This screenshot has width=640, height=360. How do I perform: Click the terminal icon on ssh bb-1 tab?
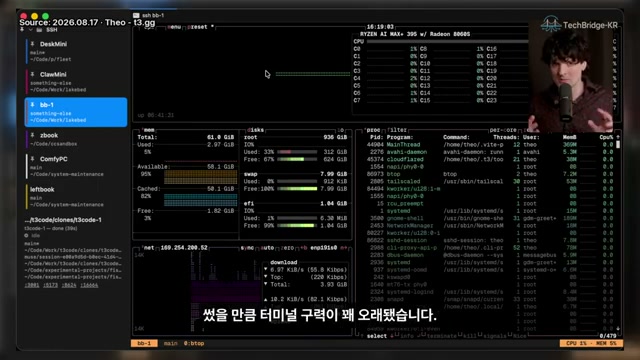(136, 15)
